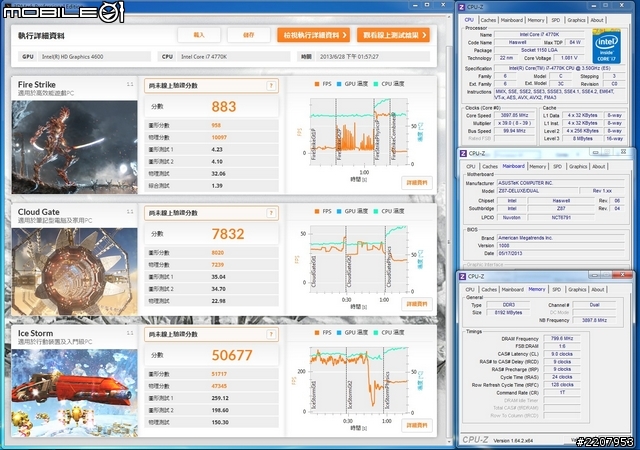Image resolution: width=640 pixels, height=450 pixels.
Task: Click the Core Speed value 3897.85 MHz
Action: [x=514, y=116]
